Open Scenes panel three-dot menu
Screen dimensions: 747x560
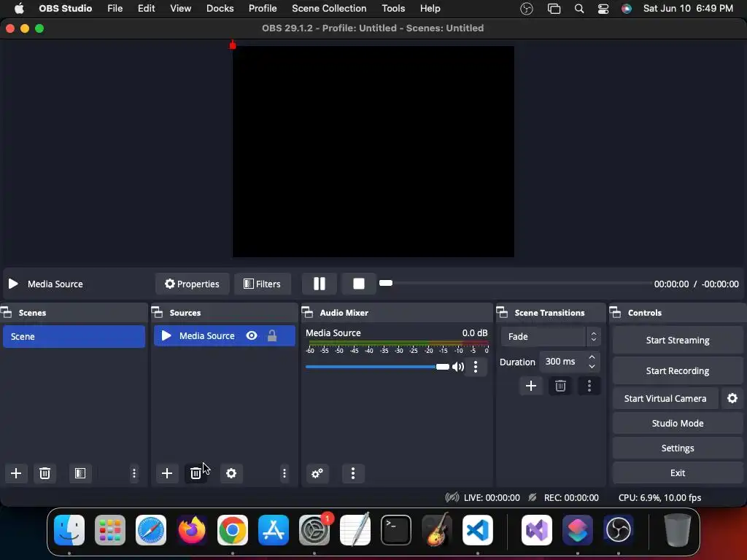pyautogui.click(x=134, y=472)
